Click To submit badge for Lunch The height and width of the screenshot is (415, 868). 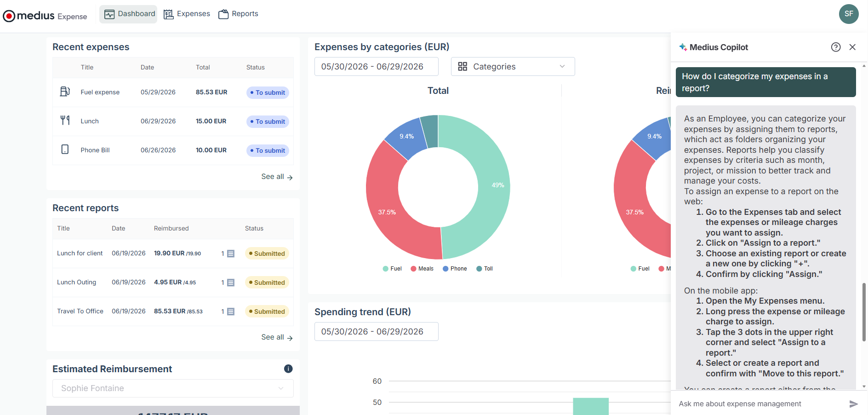[x=268, y=121]
